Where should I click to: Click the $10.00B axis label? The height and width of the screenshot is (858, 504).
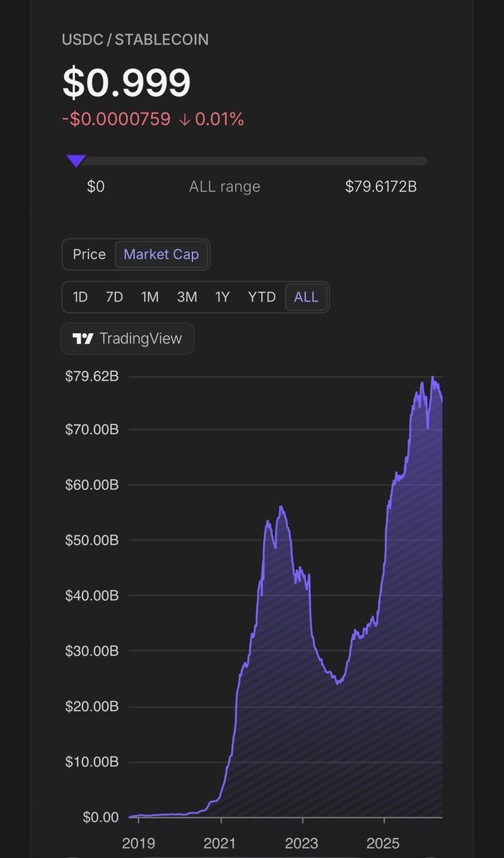coord(93,762)
